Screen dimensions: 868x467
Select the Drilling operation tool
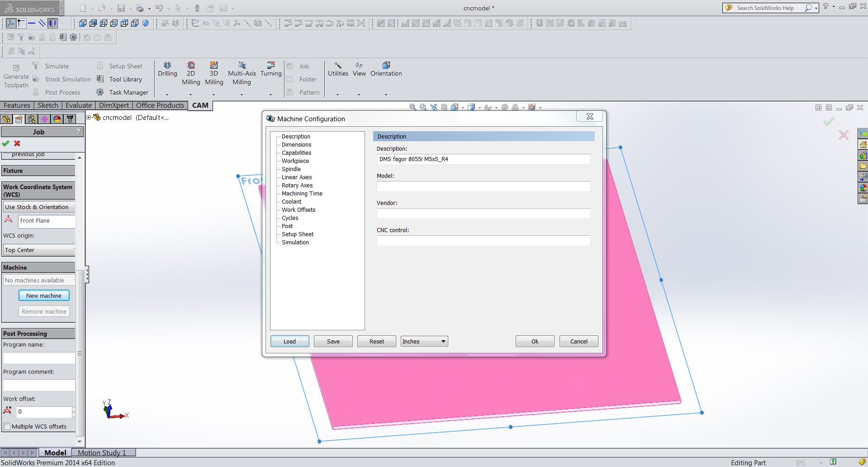tap(167, 72)
